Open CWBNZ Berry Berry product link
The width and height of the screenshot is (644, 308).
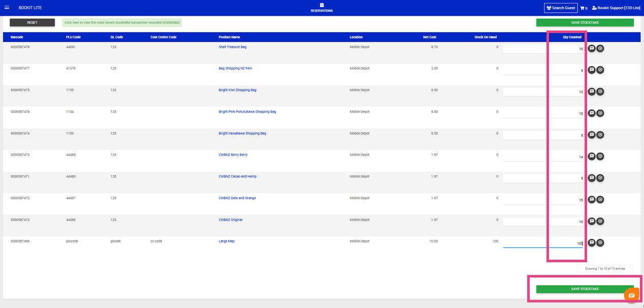(x=233, y=155)
